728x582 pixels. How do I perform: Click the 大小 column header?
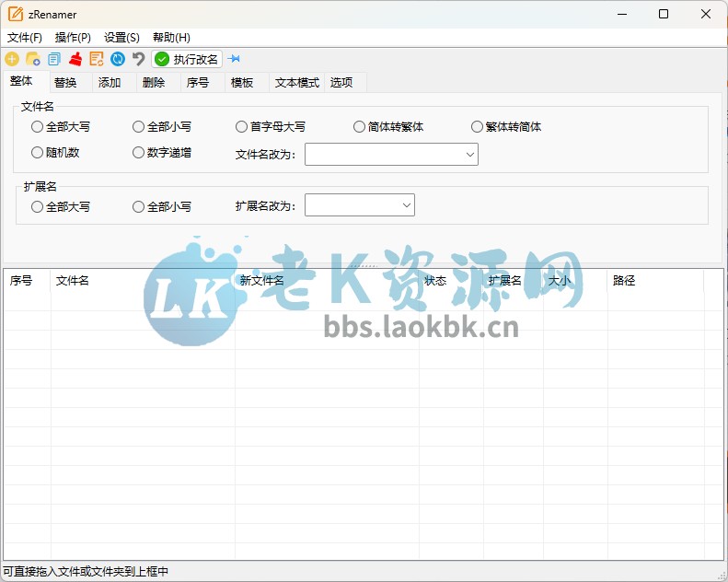tap(576, 281)
